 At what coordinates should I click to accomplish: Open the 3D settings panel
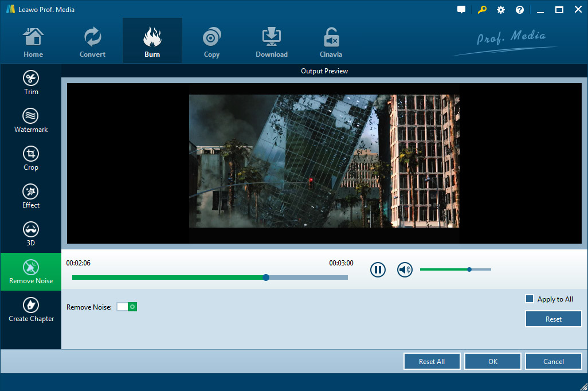31,234
